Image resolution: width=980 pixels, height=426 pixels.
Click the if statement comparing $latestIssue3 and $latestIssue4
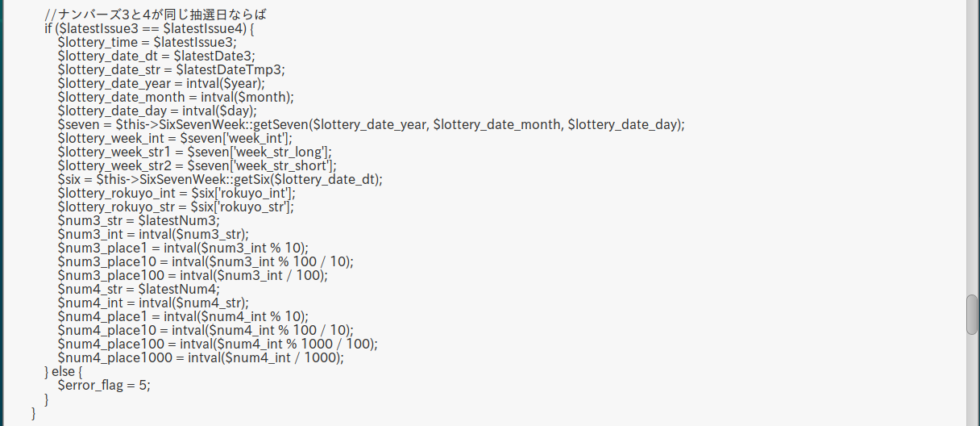click(x=149, y=28)
